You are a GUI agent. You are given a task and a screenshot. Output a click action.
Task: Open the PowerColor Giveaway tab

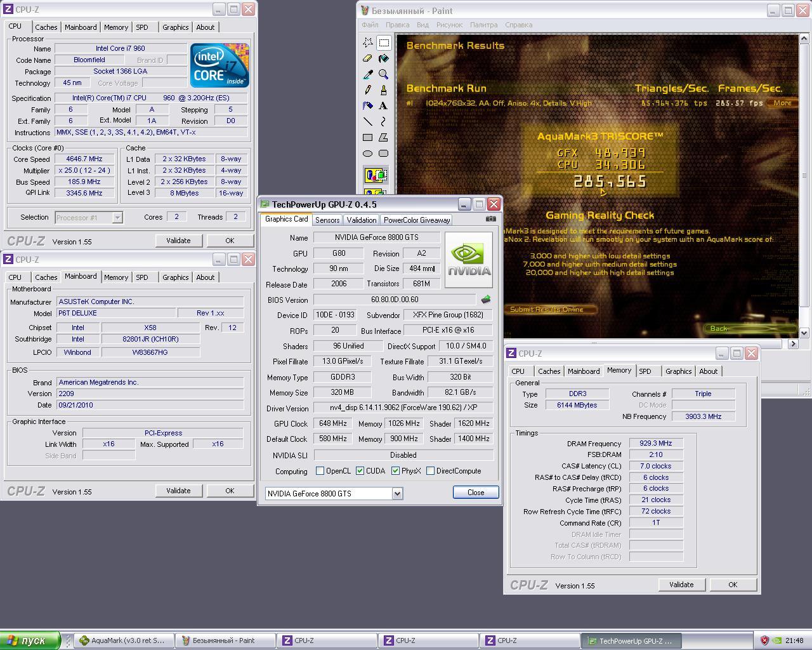point(417,220)
